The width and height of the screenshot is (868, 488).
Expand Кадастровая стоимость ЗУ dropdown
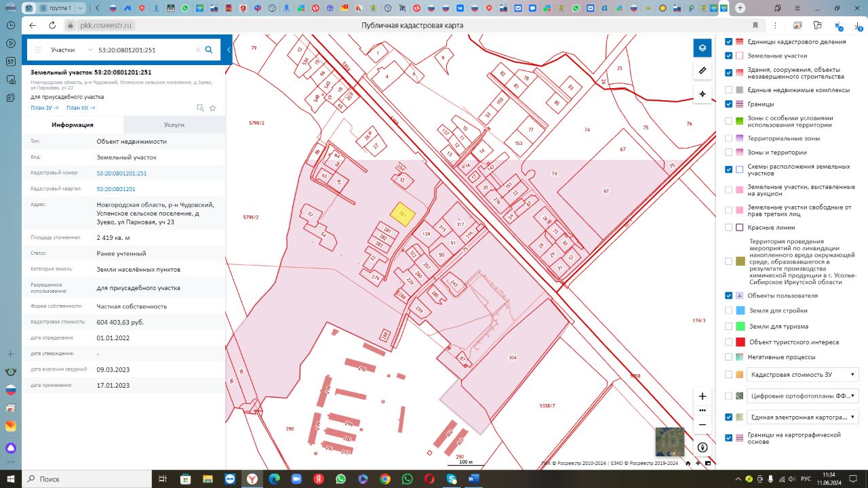[x=802, y=374]
